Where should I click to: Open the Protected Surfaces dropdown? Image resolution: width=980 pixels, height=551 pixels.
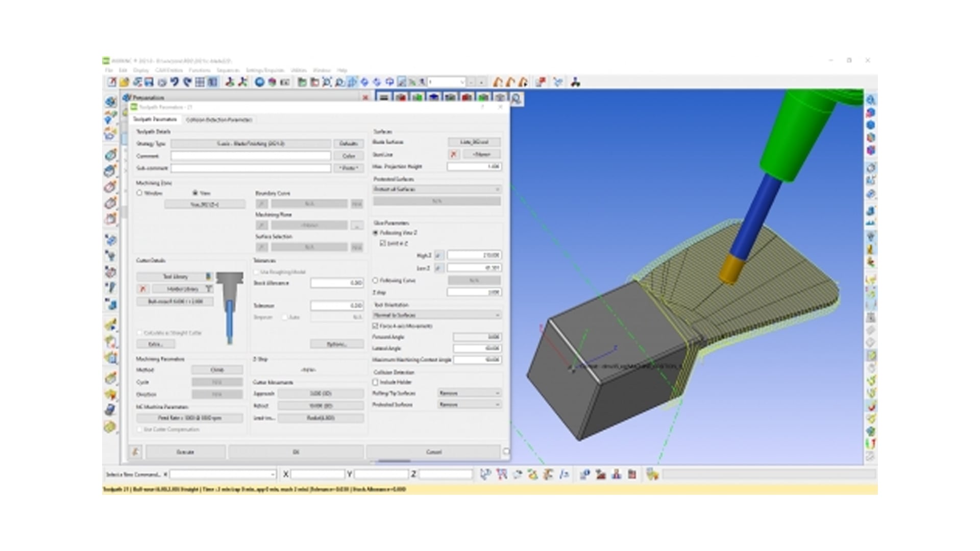pyautogui.click(x=436, y=189)
